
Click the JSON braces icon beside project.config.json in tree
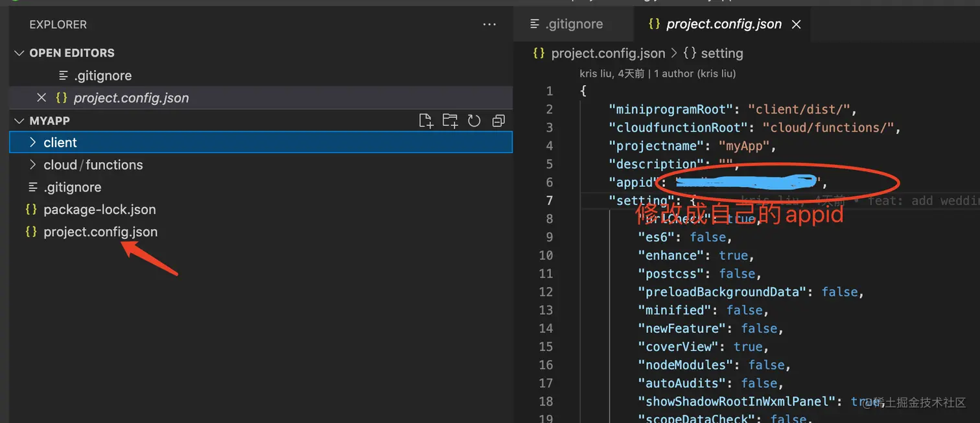30,232
